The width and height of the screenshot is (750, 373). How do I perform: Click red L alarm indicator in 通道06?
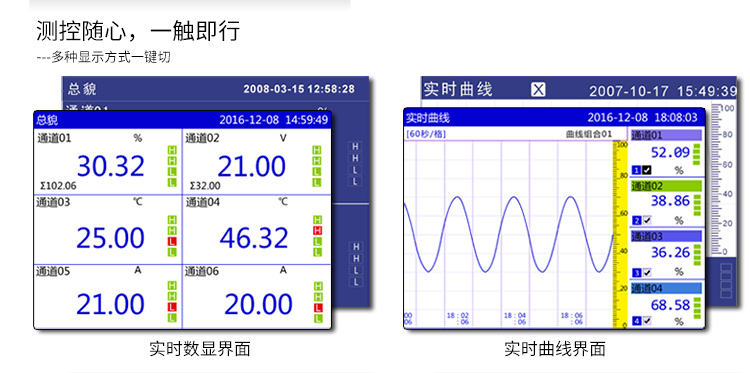coord(318,307)
